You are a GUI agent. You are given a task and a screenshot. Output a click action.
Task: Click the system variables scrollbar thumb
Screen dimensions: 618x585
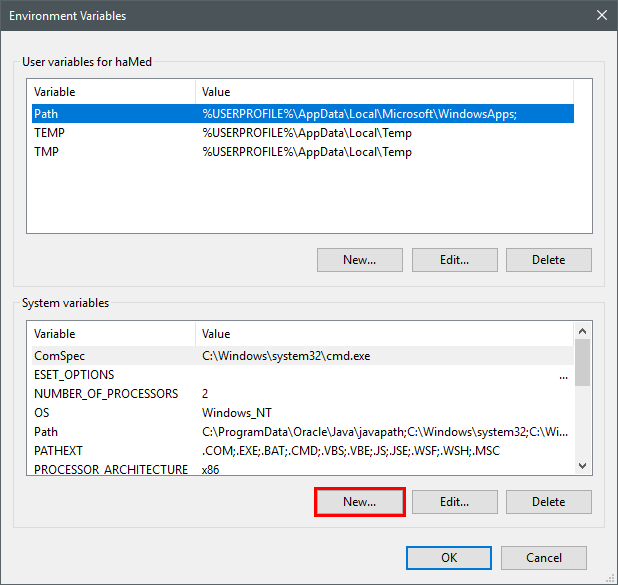(x=583, y=362)
